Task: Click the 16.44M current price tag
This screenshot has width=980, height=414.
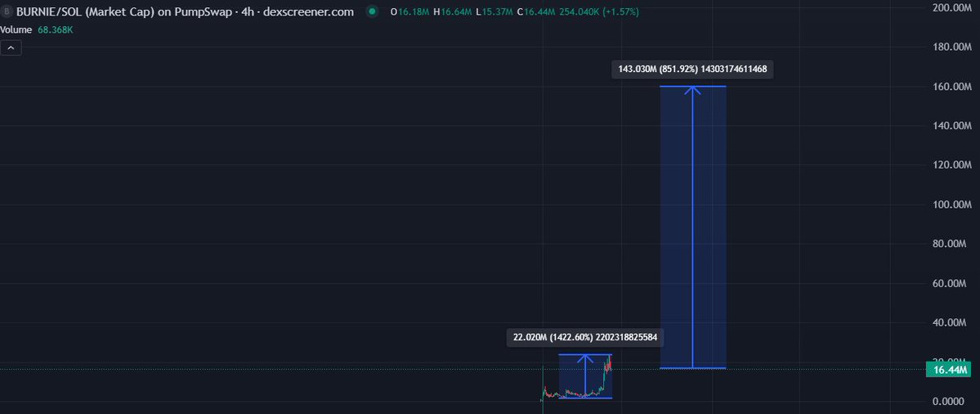Action: [948, 370]
